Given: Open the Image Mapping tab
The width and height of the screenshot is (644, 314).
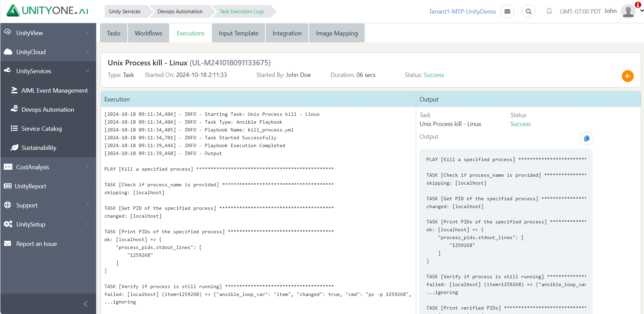Looking at the screenshot, I should coord(337,33).
